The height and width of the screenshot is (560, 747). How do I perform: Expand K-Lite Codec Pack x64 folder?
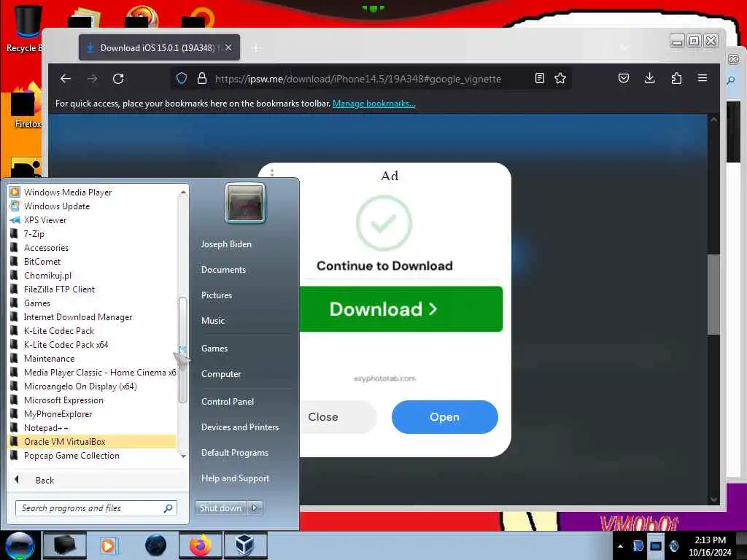tap(66, 345)
